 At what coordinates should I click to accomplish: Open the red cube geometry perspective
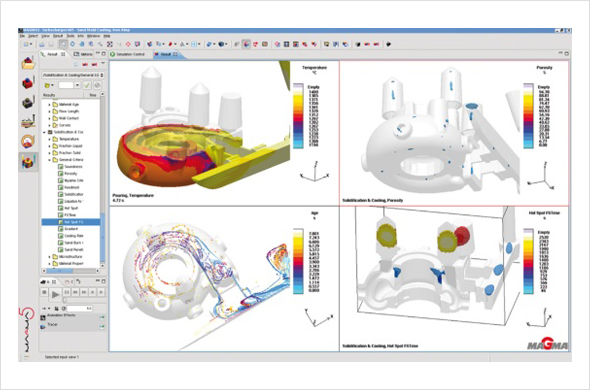tap(28, 83)
